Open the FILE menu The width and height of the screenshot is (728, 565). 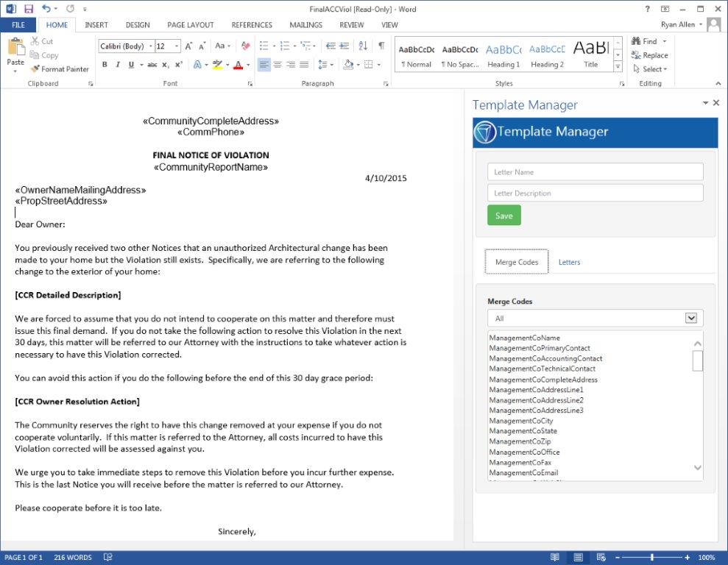18,24
